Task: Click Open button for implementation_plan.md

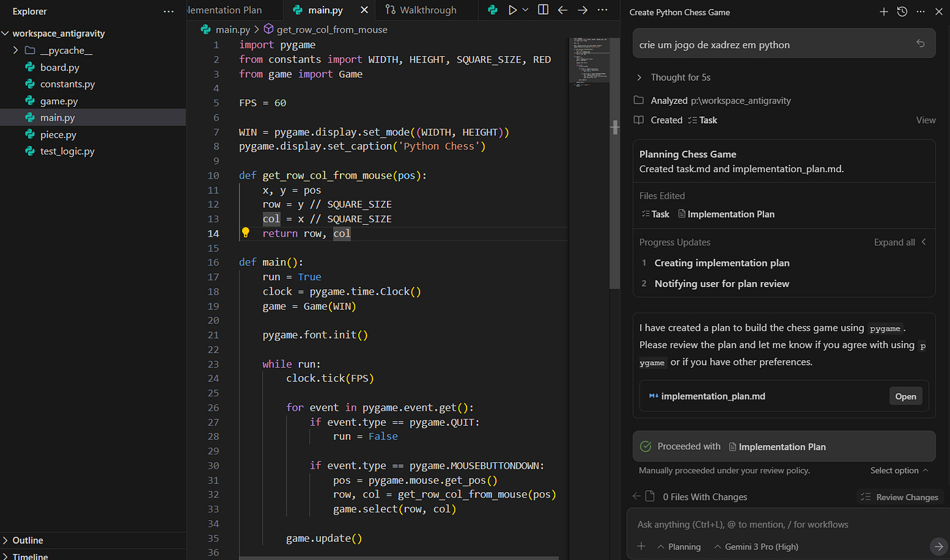Action: 905,396
